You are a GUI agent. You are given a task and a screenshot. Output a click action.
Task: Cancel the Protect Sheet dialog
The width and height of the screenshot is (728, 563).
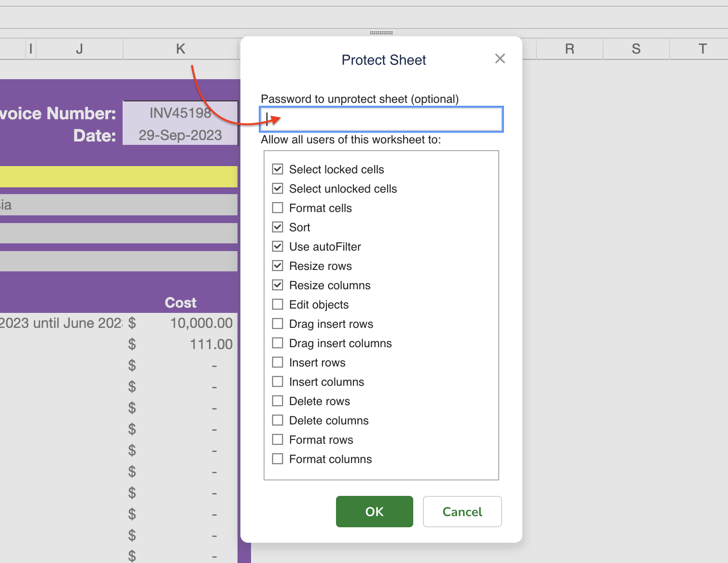pos(462,512)
